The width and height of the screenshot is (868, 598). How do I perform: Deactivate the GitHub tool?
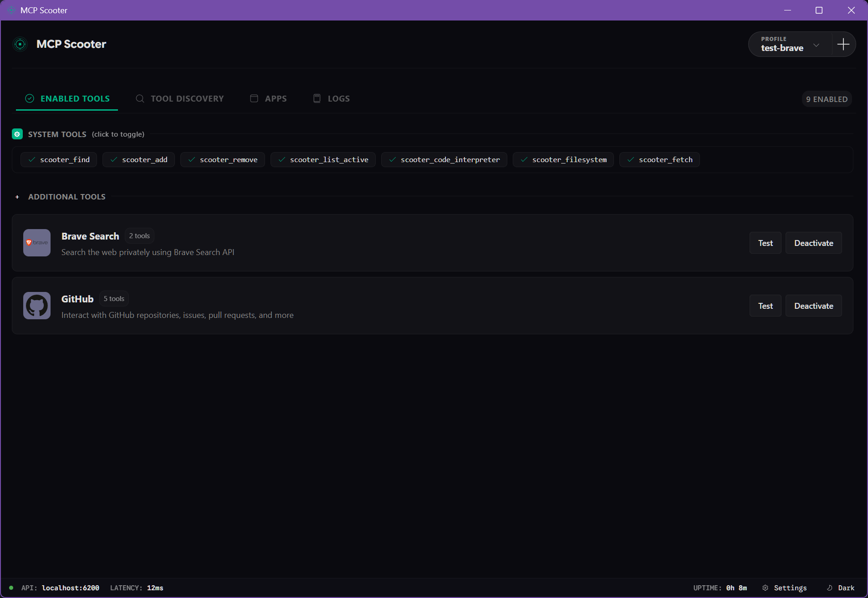(813, 306)
